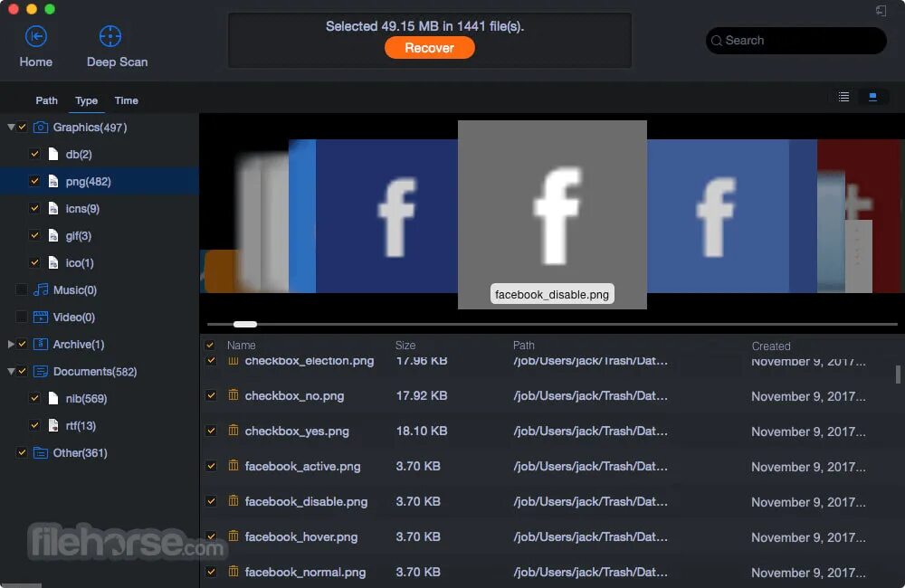
Task: Click the Archive category icon
Action: [41, 344]
